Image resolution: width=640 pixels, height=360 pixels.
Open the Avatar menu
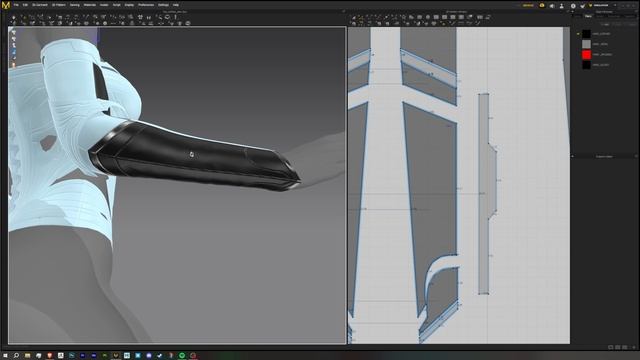[104, 5]
